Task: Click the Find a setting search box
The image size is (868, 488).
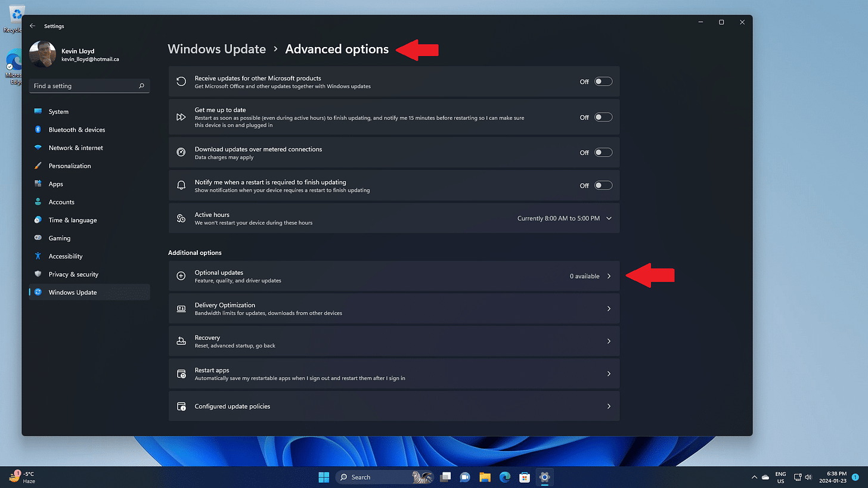Action: coord(89,86)
